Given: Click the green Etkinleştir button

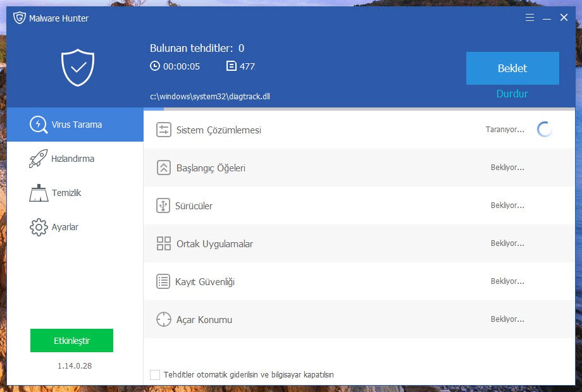Looking at the screenshot, I should [71, 340].
